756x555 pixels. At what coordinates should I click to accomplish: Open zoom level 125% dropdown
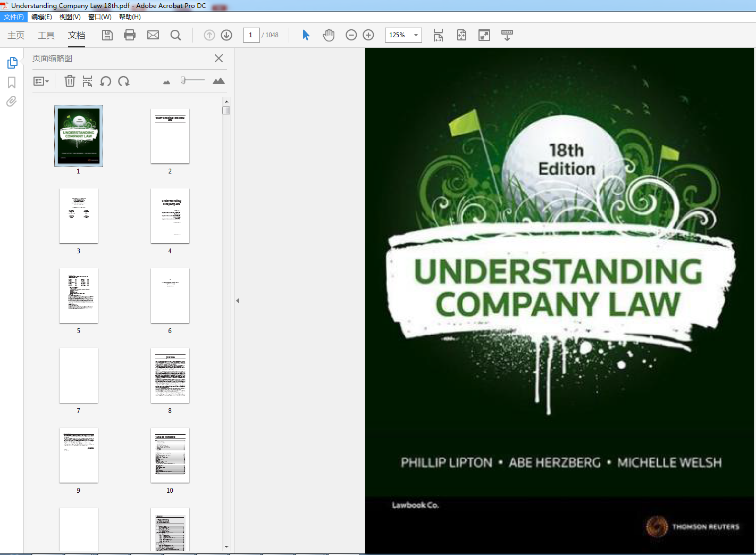point(416,35)
